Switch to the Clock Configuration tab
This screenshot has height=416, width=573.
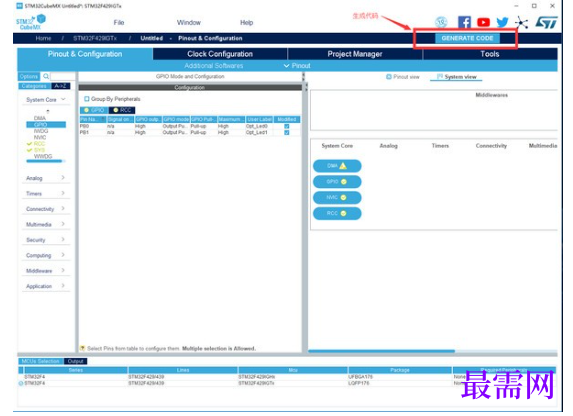220,54
